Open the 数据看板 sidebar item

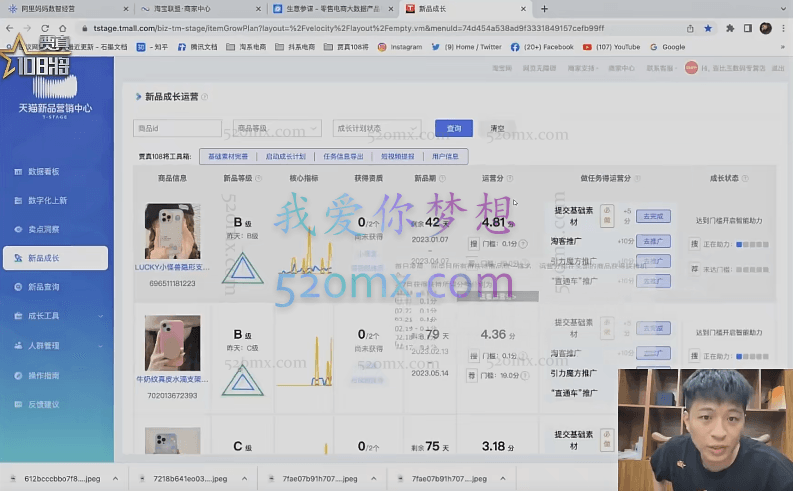pyautogui.click(x=43, y=171)
